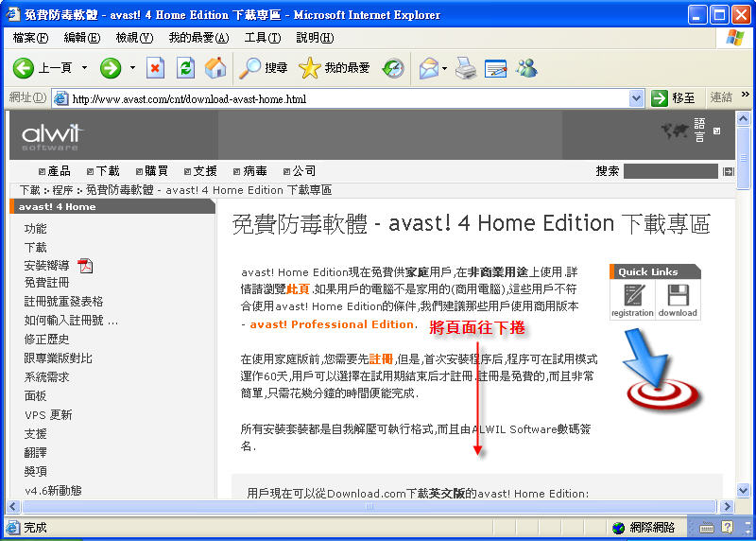Image resolution: width=756 pixels, height=541 pixels.
Task: Open the Forward history dropdown arrow
Action: [132, 68]
